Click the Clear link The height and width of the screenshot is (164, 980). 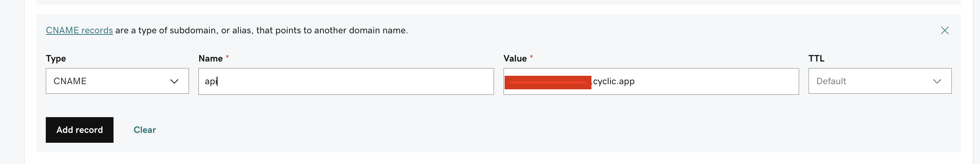tap(145, 130)
